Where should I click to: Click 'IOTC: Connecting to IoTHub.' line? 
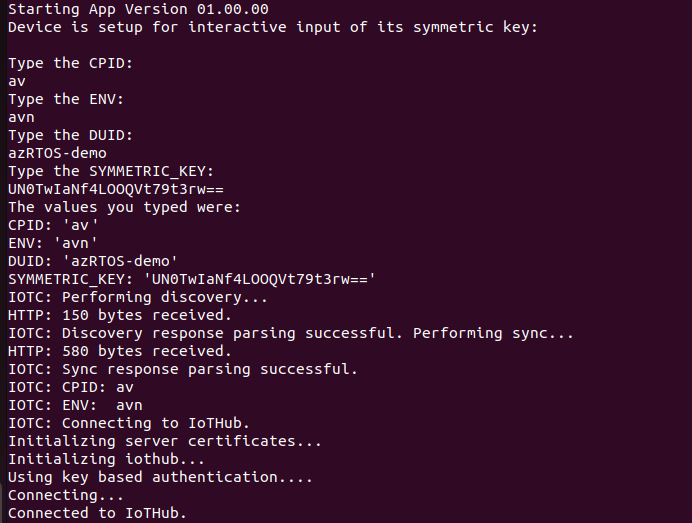point(129,423)
